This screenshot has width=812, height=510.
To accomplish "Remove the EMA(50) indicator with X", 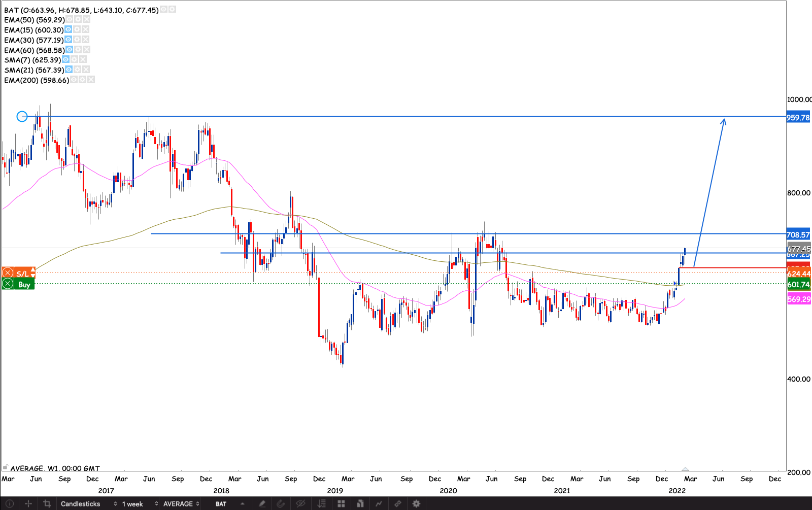I will pyautogui.click(x=87, y=19).
